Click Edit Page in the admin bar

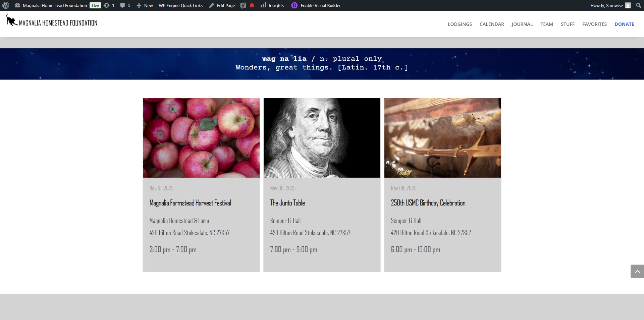pos(222,5)
